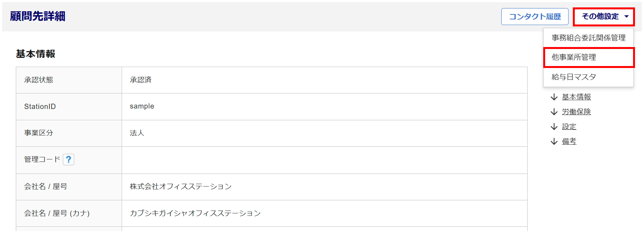Click the management code help question icon

(x=68, y=159)
